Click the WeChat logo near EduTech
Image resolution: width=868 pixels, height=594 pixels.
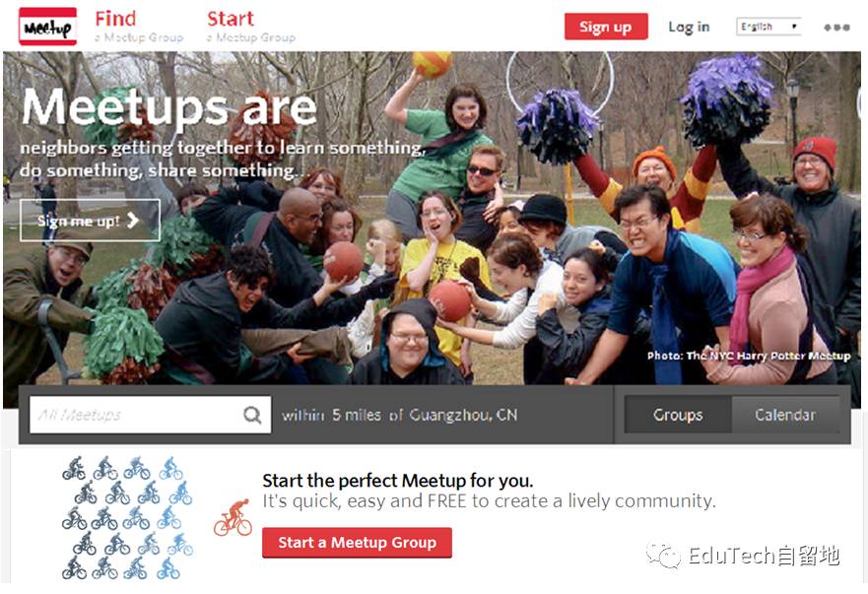tap(663, 556)
